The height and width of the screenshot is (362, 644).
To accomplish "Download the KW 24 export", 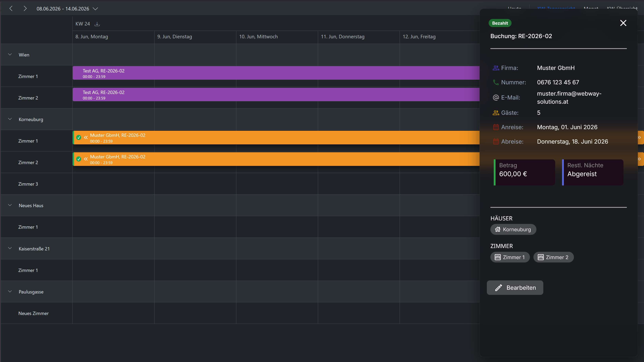I will [97, 24].
